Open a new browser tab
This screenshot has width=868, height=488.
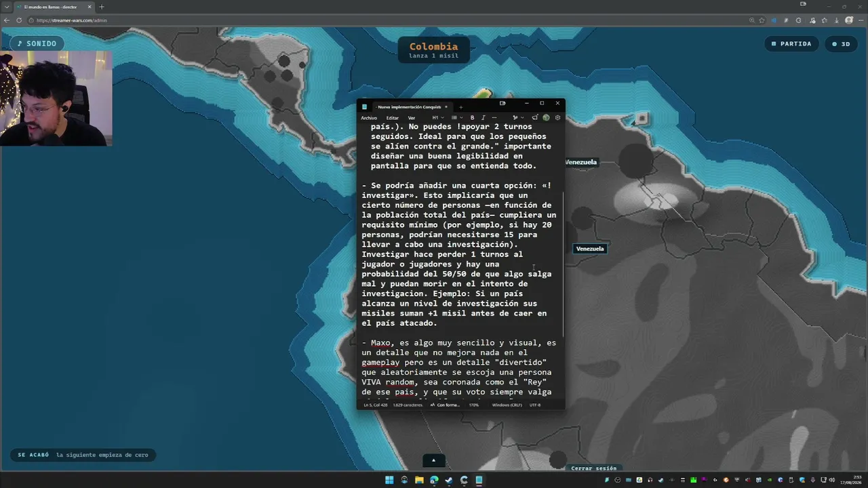(x=102, y=7)
